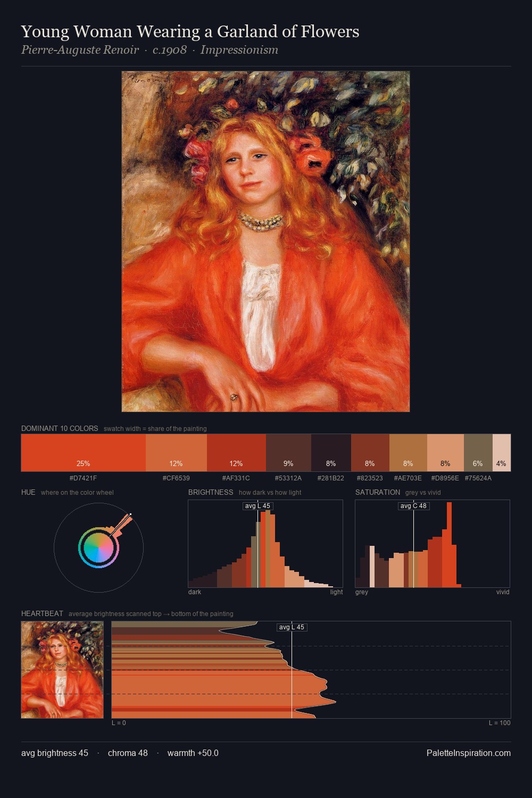
Task: Click the artist name 'Pierre-Auguste Renoir'
Action: (x=80, y=50)
